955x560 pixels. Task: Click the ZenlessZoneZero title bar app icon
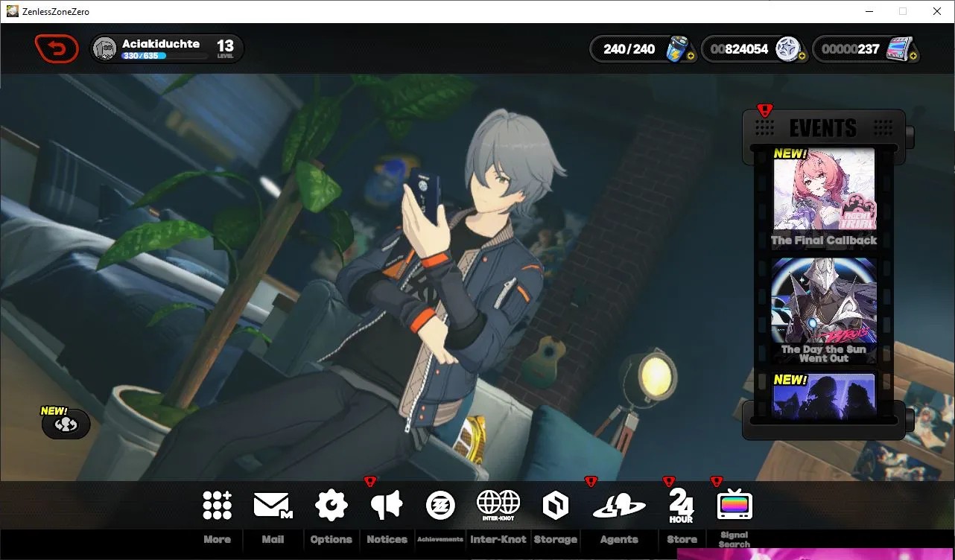[13, 11]
